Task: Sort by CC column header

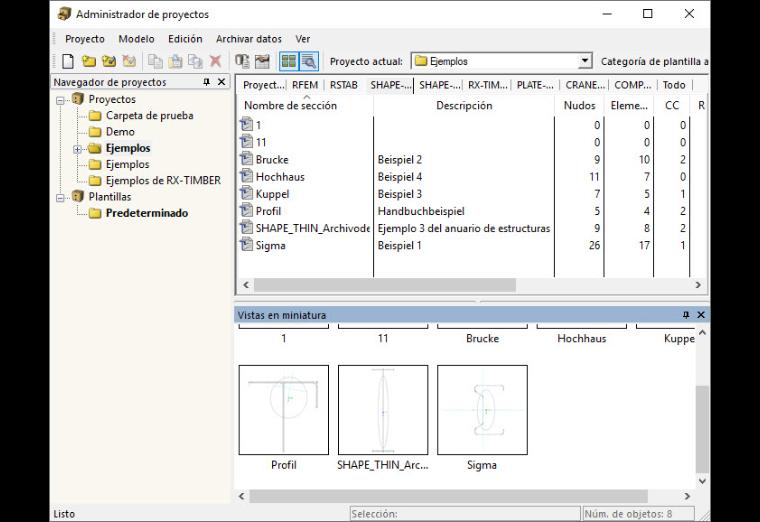Action: tap(672, 105)
